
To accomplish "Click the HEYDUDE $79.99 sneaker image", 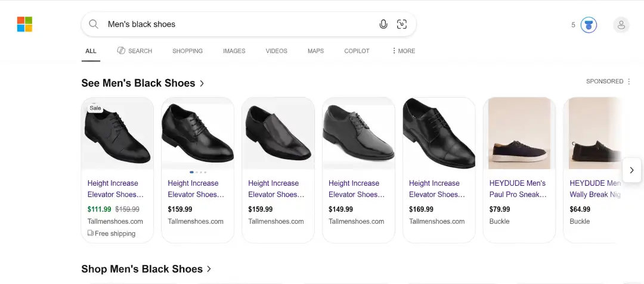I will click(x=519, y=133).
